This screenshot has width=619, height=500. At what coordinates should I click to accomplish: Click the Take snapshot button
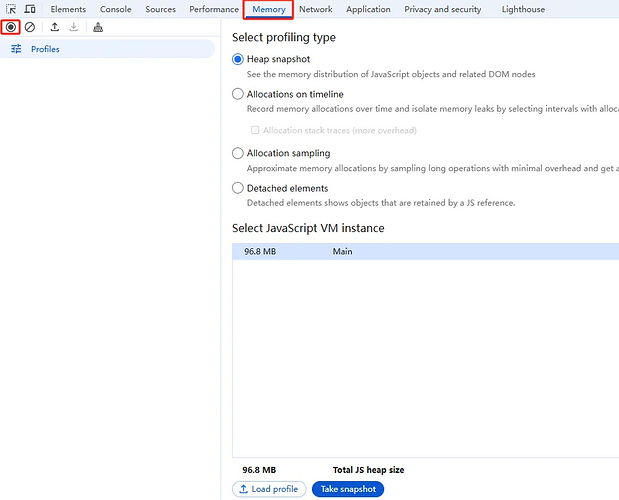click(x=348, y=489)
